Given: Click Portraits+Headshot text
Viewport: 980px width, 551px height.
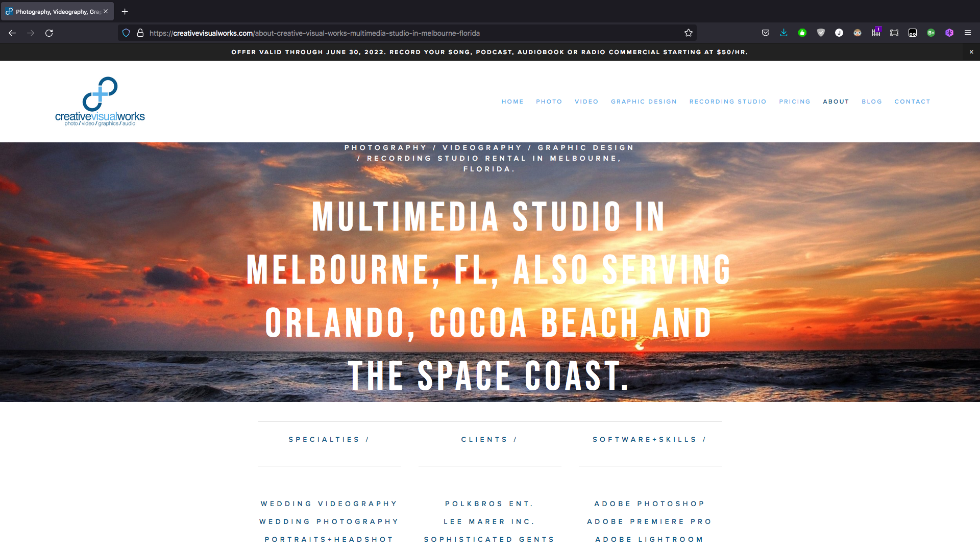Looking at the screenshot, I should coord(329,539).
